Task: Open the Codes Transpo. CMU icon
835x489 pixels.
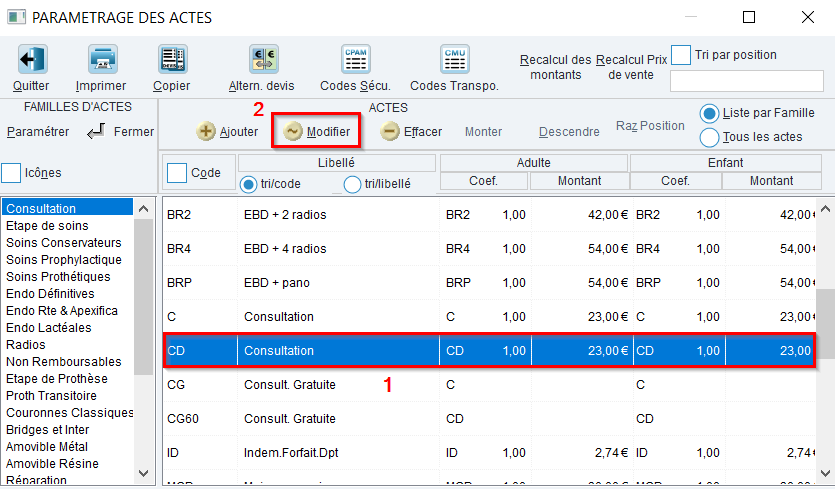Action: [455, 59]
